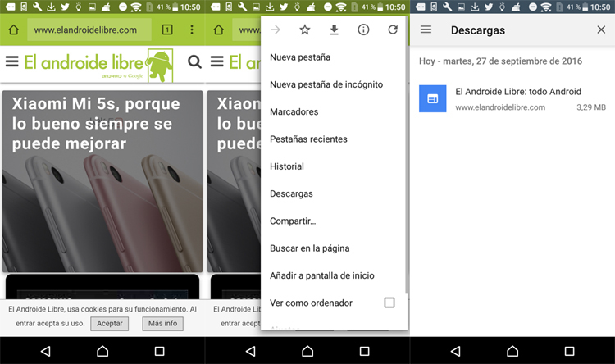Click the download page arrow icon in menu
615x364 pixels.
[x=334, y=30]
